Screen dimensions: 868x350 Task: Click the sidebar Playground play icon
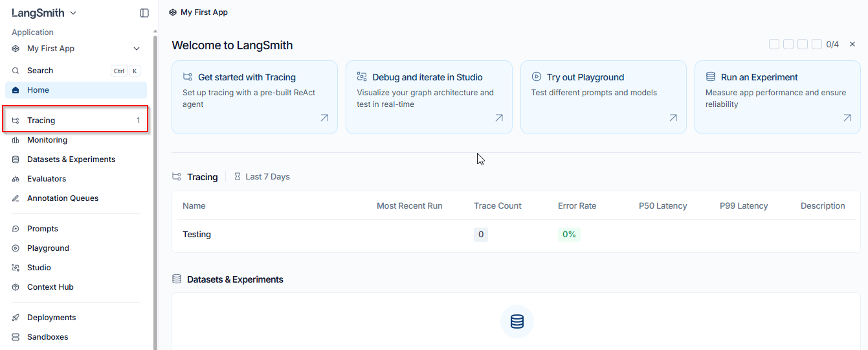[16, 248]
